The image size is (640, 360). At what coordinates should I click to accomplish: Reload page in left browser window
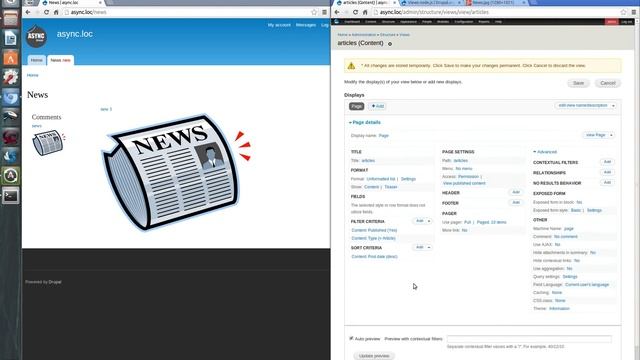click(47, 12)
